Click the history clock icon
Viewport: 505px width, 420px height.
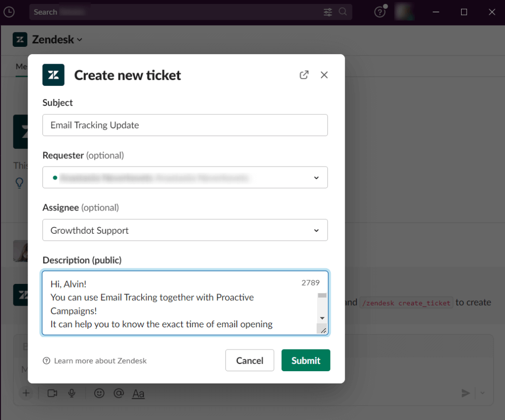click(9, 12)
